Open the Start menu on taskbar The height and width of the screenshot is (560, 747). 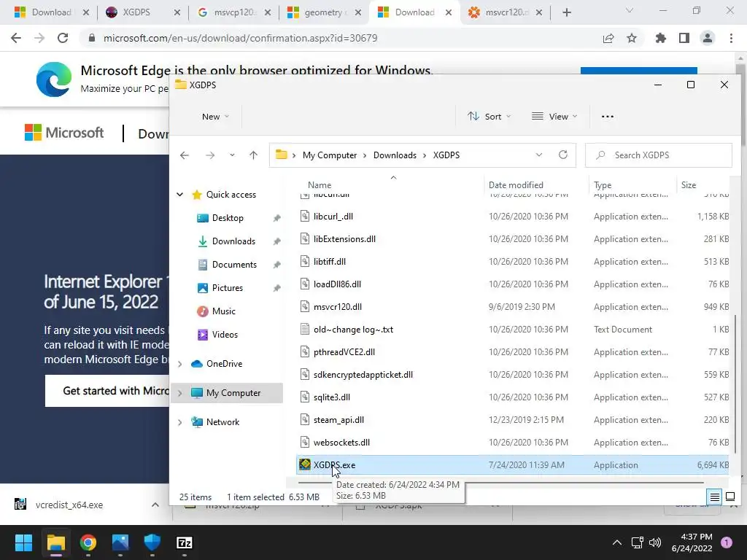point(23,542)
